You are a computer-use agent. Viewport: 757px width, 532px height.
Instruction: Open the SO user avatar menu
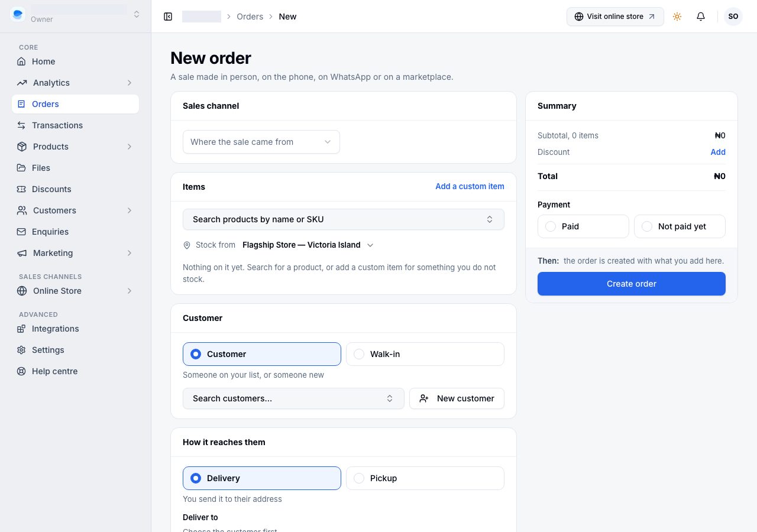[x=733, y=17]
